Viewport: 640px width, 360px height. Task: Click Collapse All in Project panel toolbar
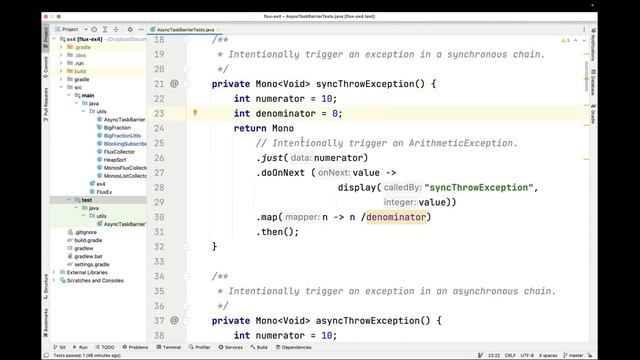116,29
